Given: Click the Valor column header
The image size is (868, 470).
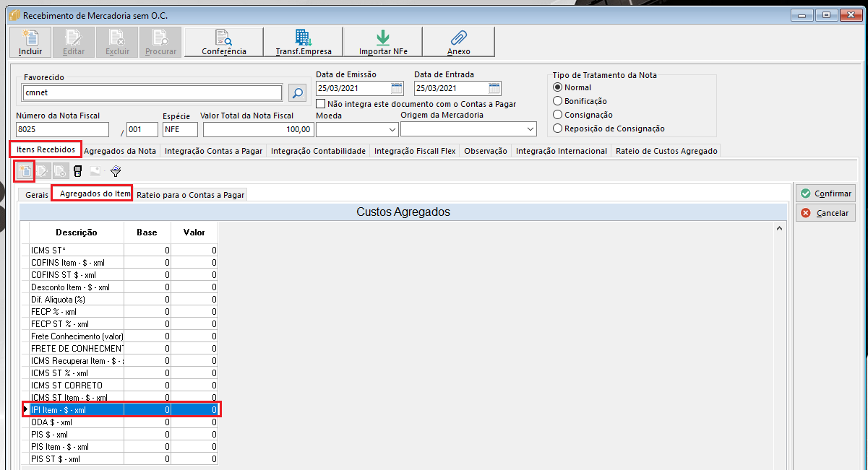Looking at the screenshot, I should click(194, 232).
